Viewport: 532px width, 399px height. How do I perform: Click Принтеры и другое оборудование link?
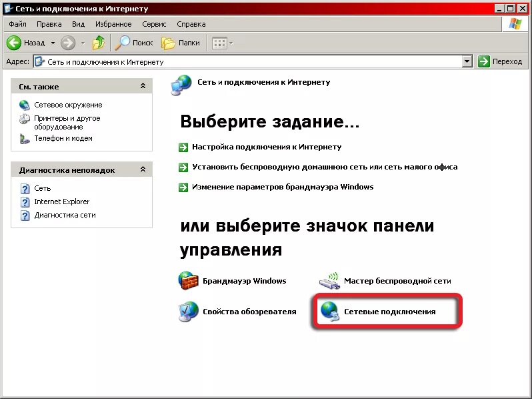coord(67,123)
